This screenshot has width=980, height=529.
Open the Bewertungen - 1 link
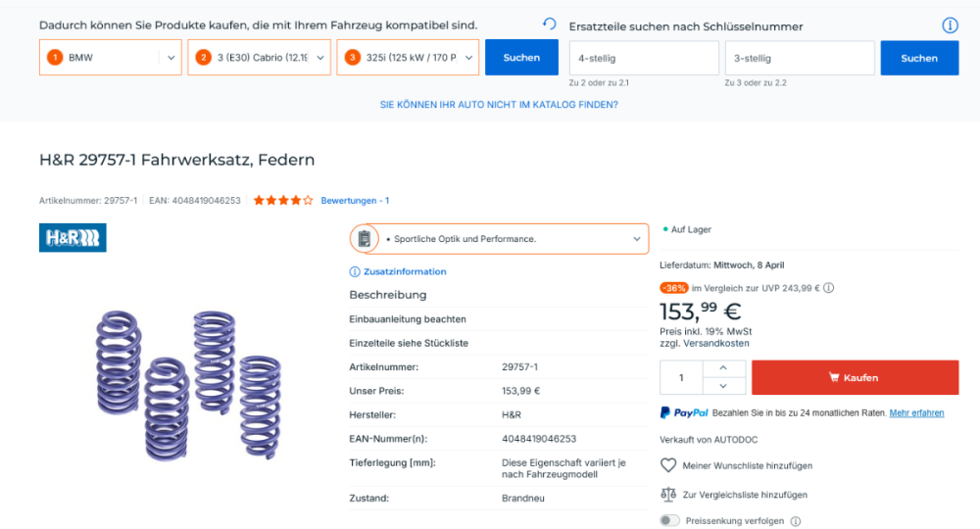(x=355, y=201)
